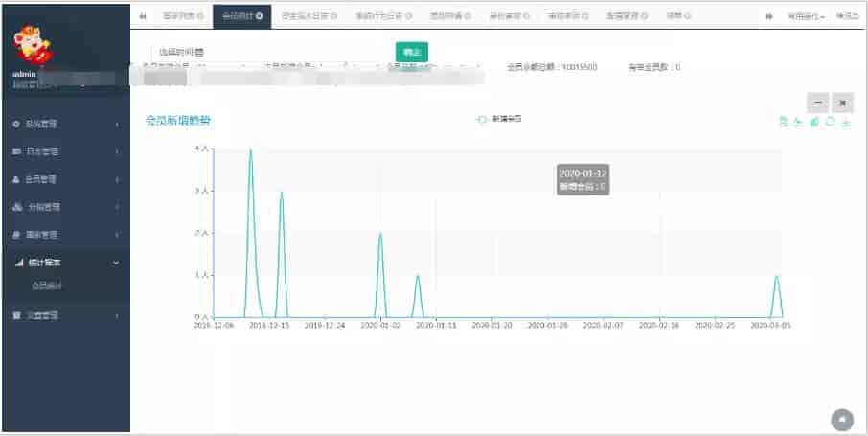Collapse the 统计报表 sidebar menu
The height and width of the screenshot is (436, 868).
64,263
